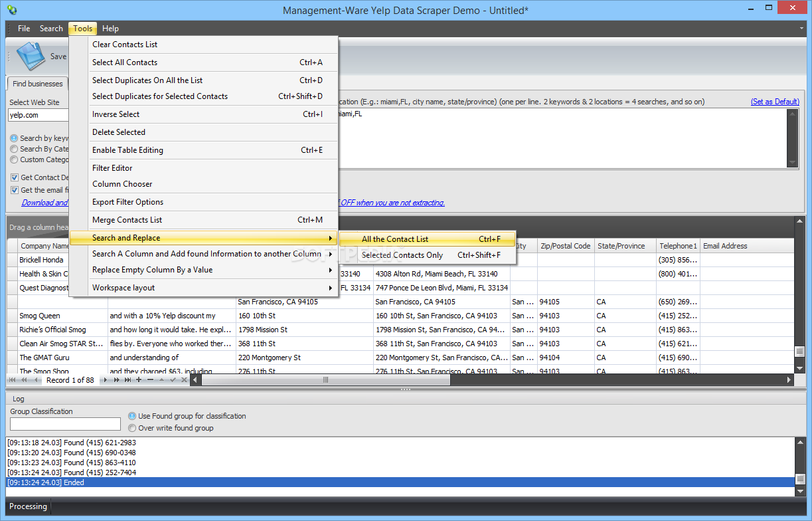Image resolution: width=812 pixels, height=521 pixels.
Task: Close the Tools menu
Action: click(x=83, y=29)
